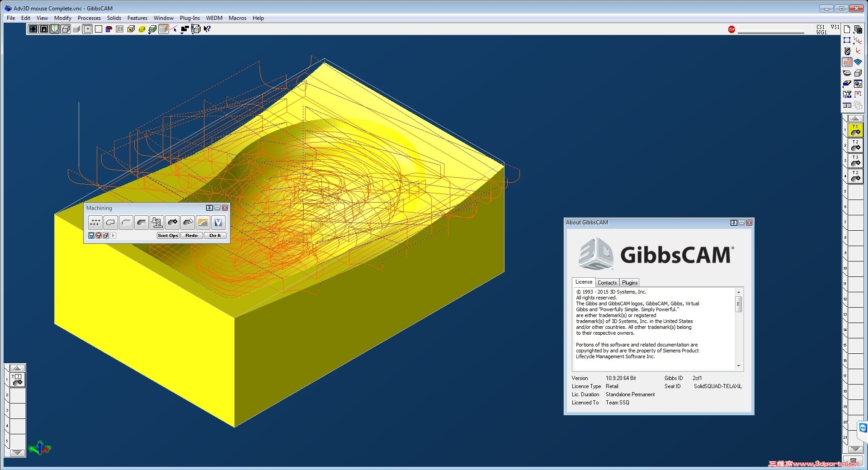
Task: Select the process with the pencil-on-surface icon
Action: tap(188, 222)
